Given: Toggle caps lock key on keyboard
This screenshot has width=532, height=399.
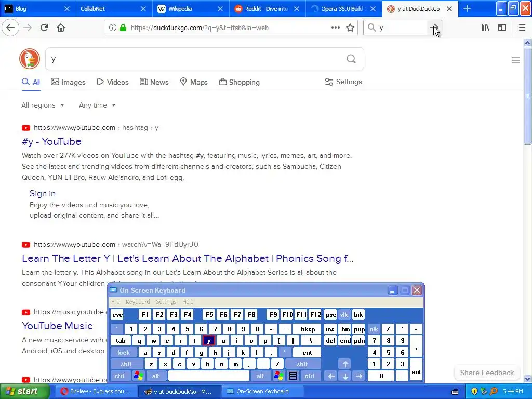Looking at the screenshot, I should (x=124, y=353).
